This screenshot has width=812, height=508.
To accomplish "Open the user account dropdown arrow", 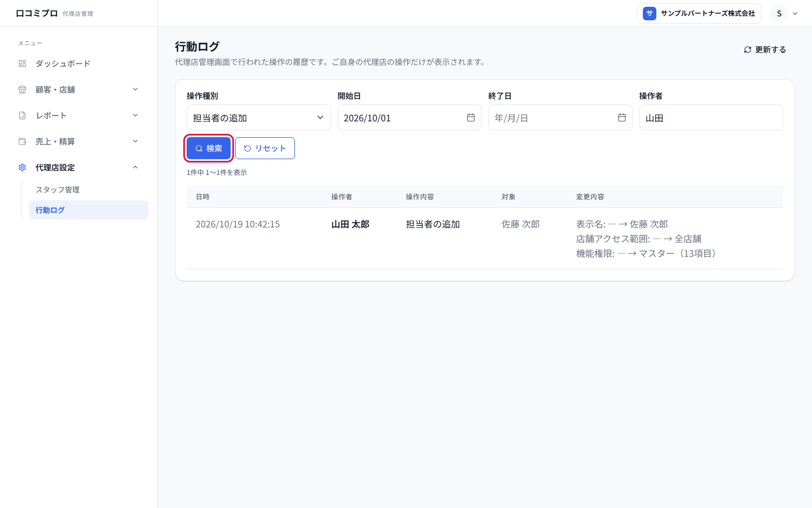I will click(x=795, y=14).
